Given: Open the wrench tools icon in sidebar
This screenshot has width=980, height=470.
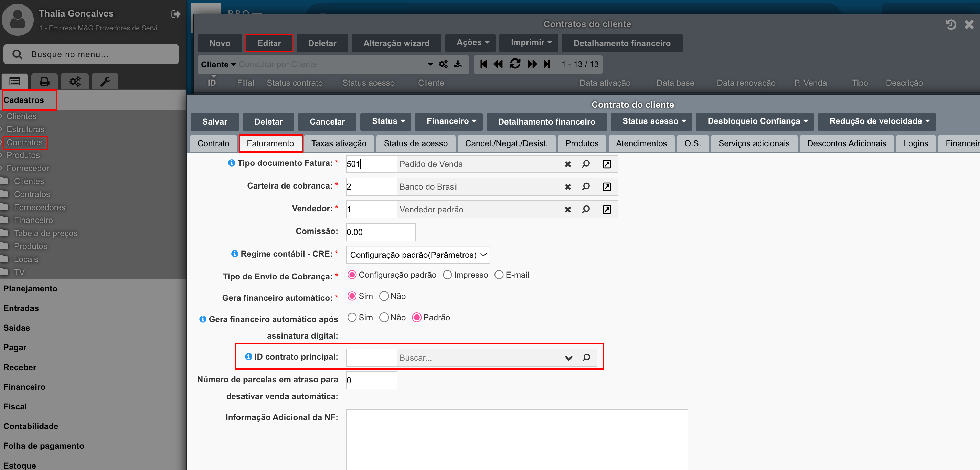Looking at the screenshot, I should 105,82.
